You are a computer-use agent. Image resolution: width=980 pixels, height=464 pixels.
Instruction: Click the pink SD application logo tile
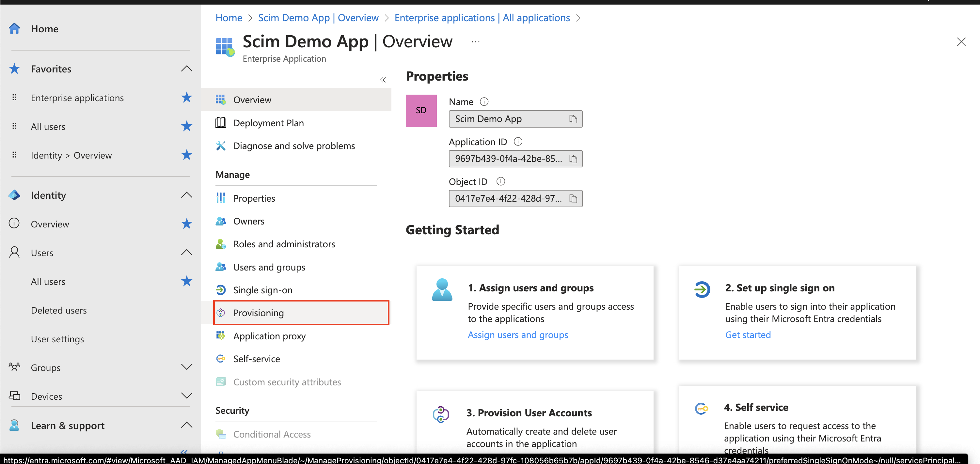[x=421, y=111]
